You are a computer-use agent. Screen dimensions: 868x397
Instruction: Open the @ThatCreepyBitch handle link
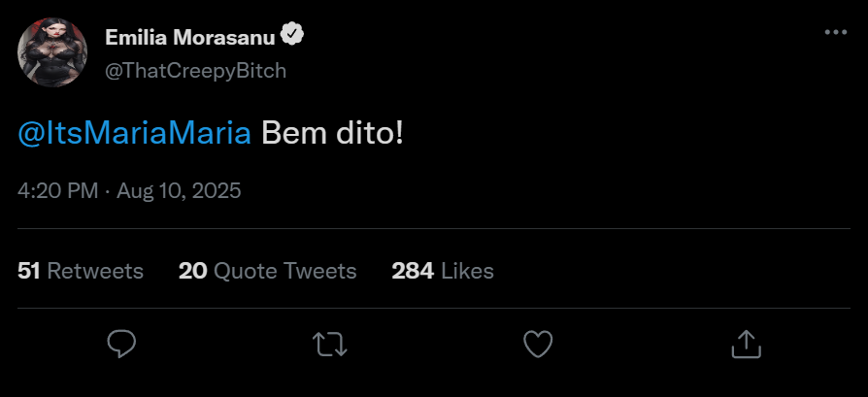(x=195, y=71)
